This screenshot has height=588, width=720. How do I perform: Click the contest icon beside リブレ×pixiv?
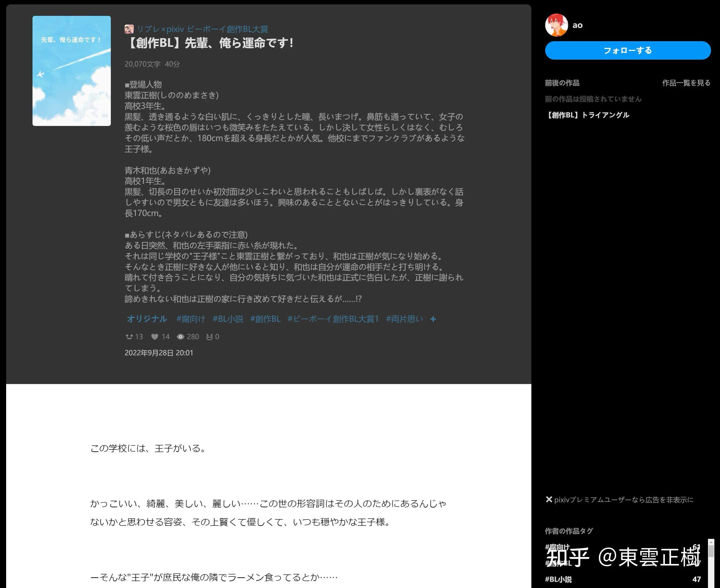(x=129, y=29)
